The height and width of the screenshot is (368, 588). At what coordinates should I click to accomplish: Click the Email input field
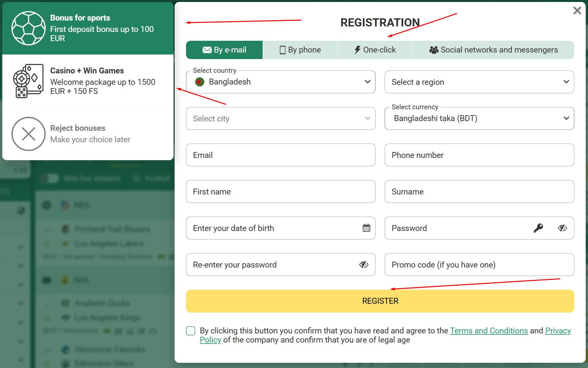pyautogui.click(x=281, y=155)
